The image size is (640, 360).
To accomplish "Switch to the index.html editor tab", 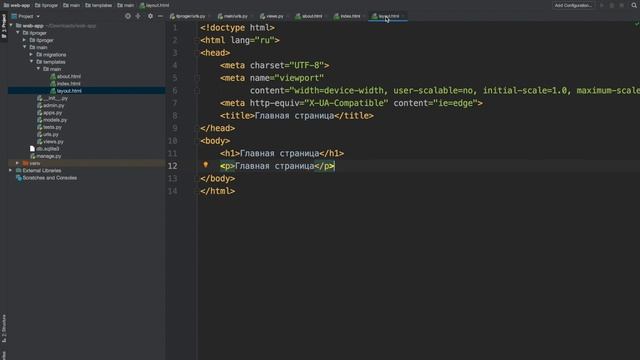I will (347, 16).
